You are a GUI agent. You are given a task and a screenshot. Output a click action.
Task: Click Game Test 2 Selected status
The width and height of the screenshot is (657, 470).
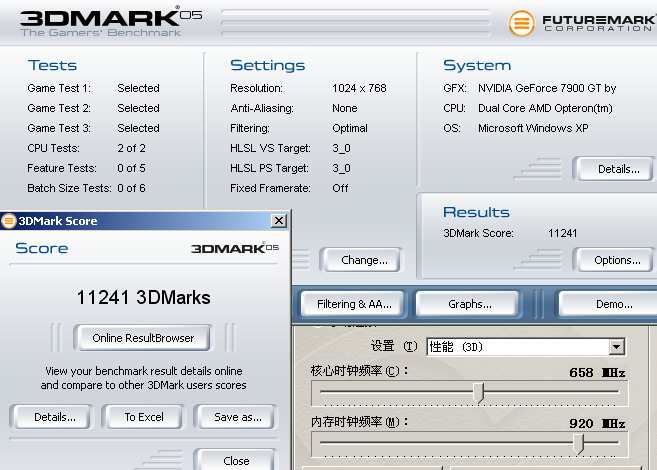pos(138,108)
